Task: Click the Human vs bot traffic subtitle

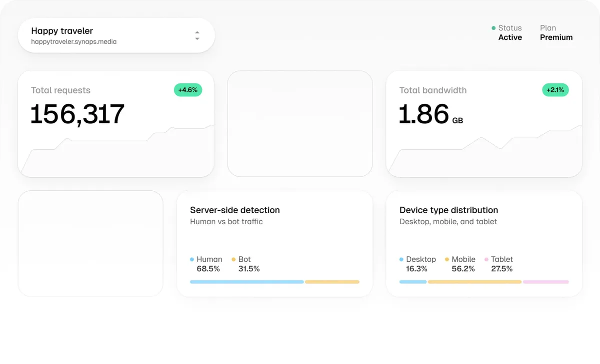Action: [x=226, y=222]
